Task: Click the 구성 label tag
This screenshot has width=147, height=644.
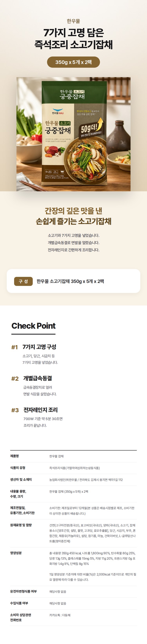Action: tap(23, 281)
